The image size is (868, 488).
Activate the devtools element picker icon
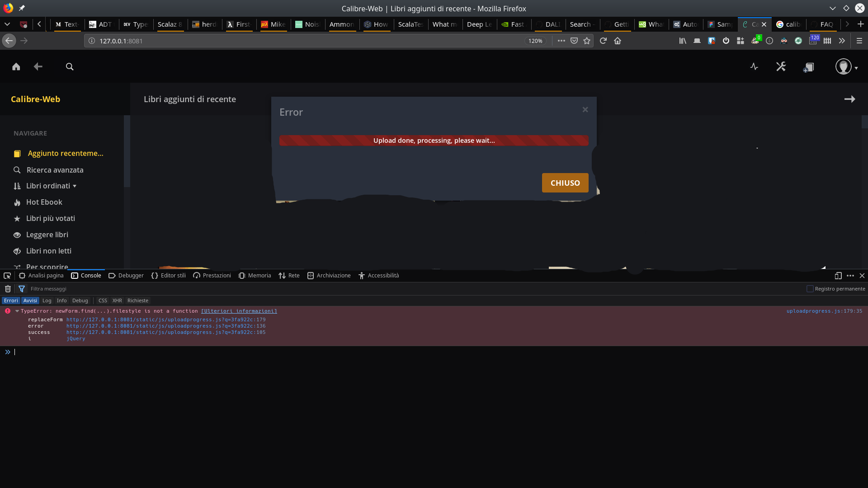pyautogui.click(x=7, y=276)
